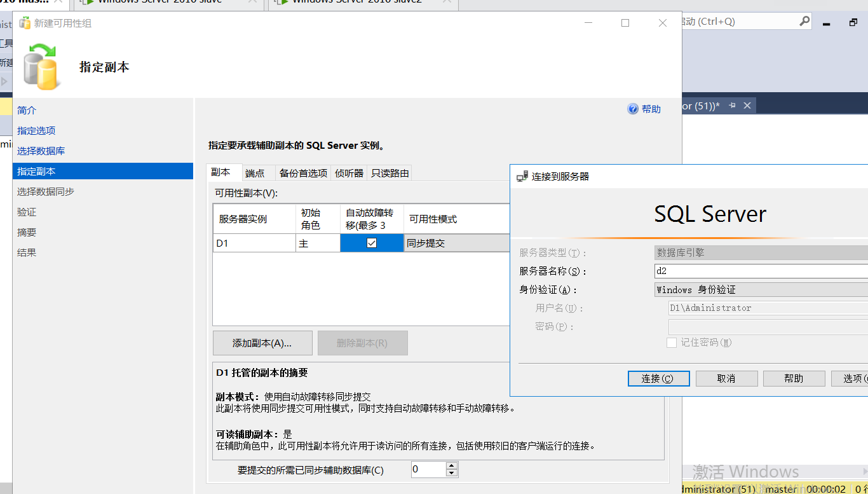Image resolution: width=868 pixels, height=494 pixels.
Task: Click the pin icon on query tab
Action: click(732, 106)
